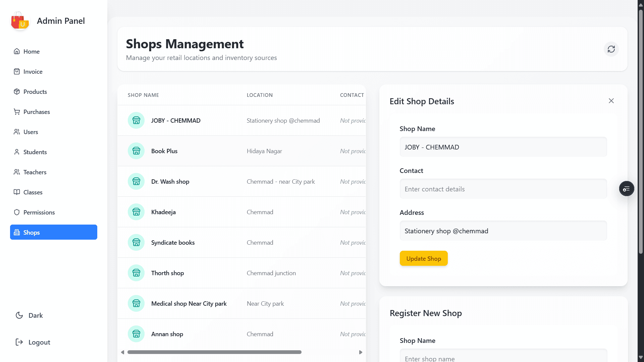Screen dimensions: 644x362
Task: Click the store icon for Syndicate books
Action: 136,242
